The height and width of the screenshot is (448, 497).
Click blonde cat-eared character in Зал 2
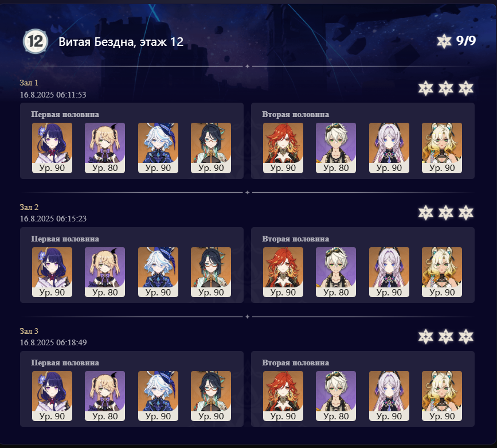pos(442,272)
